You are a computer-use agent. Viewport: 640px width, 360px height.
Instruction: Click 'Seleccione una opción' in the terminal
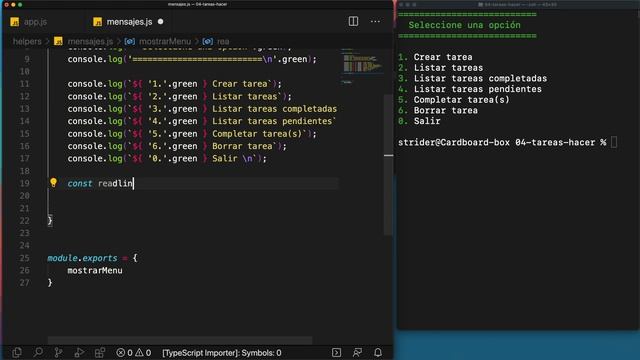click(464, 25)
